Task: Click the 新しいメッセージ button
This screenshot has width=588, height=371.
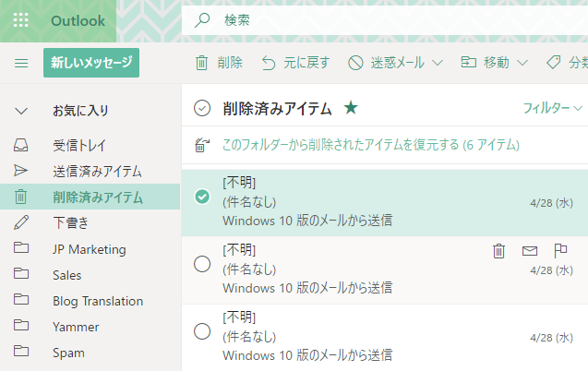Action: [x=91, y=63]
